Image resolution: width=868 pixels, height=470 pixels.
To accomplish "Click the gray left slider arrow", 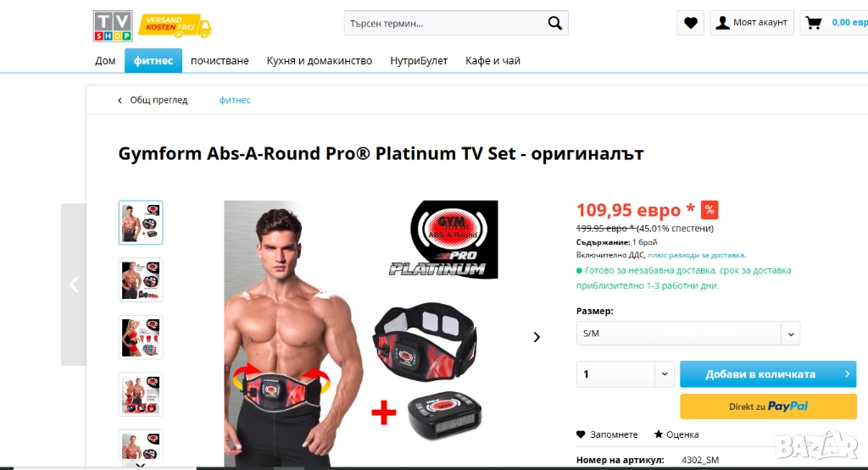I will 74,285.
